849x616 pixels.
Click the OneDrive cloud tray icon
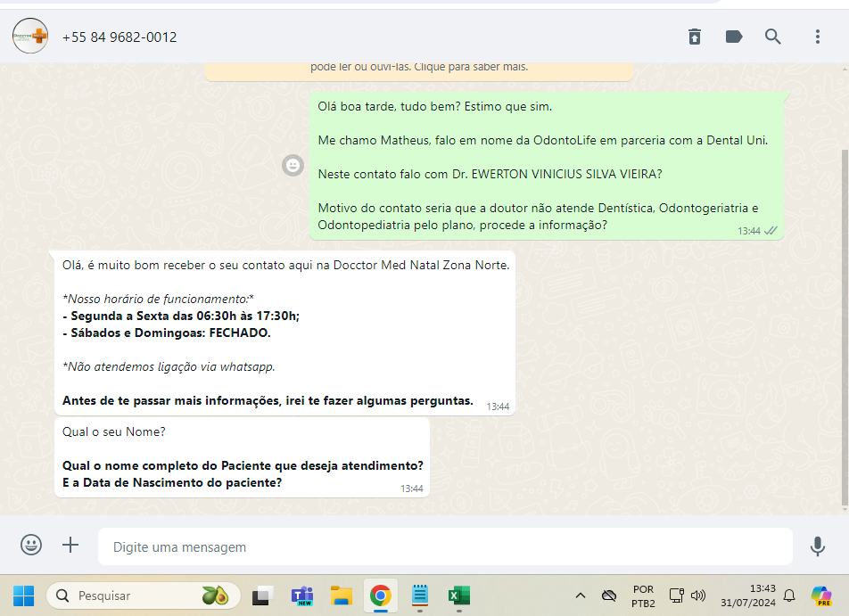point(608,595)
